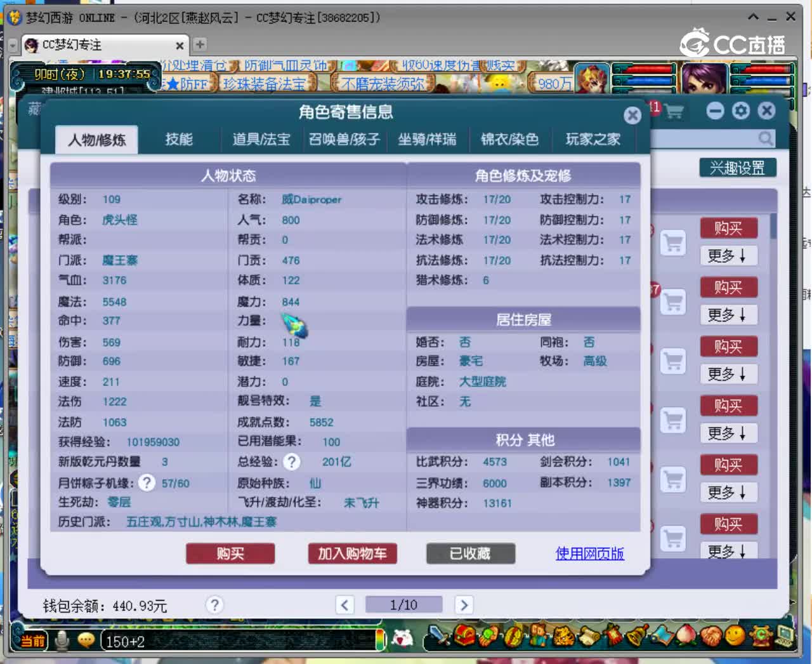Click the topmost 购买 button in the listing
The width and height of the screenshot is (812, 664).
click(728, 228)
